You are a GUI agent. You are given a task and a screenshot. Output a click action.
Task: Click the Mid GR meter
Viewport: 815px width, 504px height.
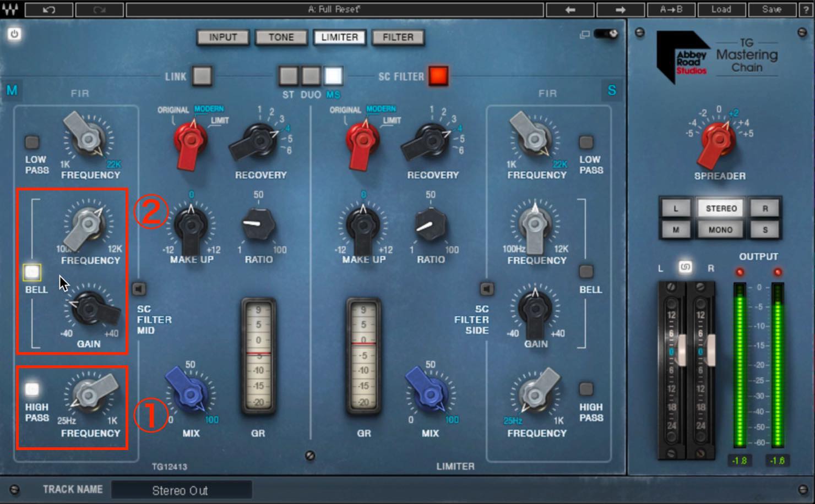[x=258, y=356]
